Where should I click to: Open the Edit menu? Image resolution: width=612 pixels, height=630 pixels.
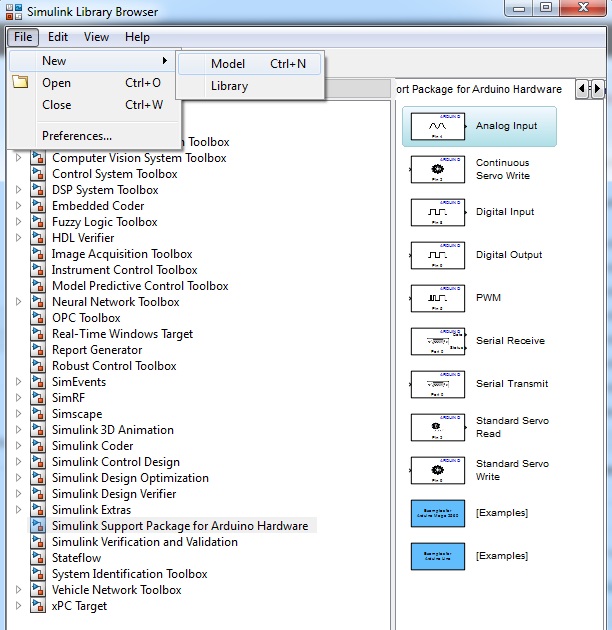(58, 37)
